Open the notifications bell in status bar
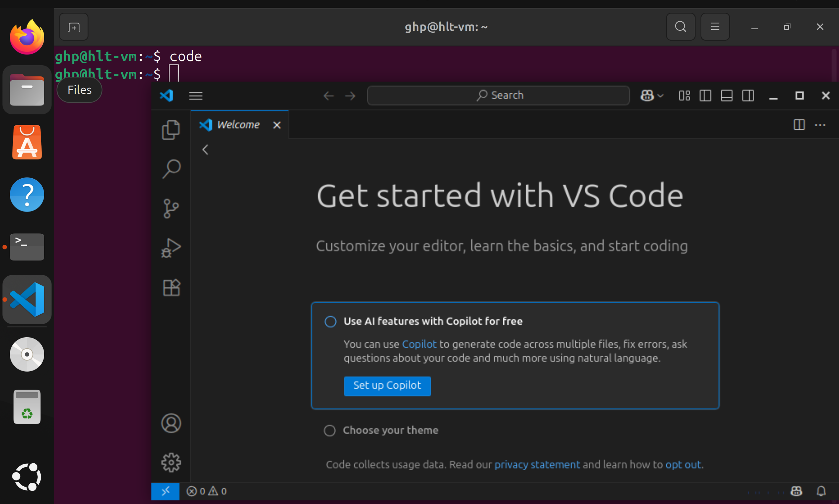Viewport: 839px width, 504px height. (x=821, y=491)
